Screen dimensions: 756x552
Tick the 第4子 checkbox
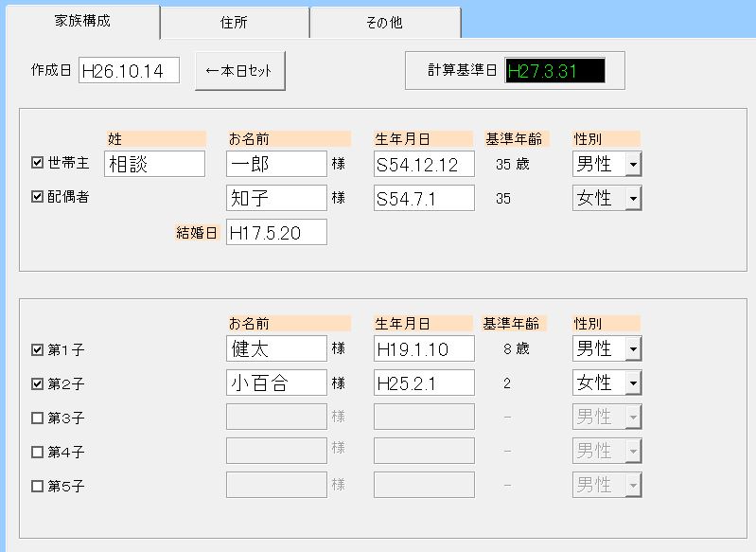coord(38,452)
